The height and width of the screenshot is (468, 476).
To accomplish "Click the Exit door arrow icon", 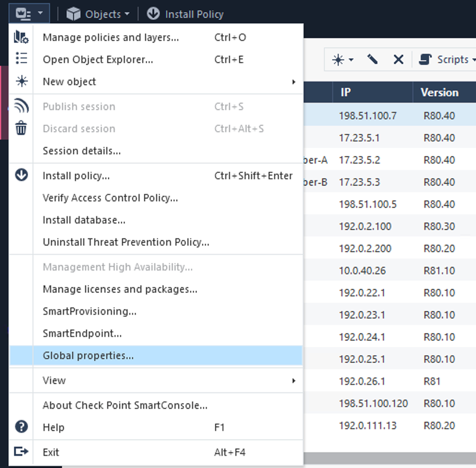I will pyautogui.click(x=21, y=452).
